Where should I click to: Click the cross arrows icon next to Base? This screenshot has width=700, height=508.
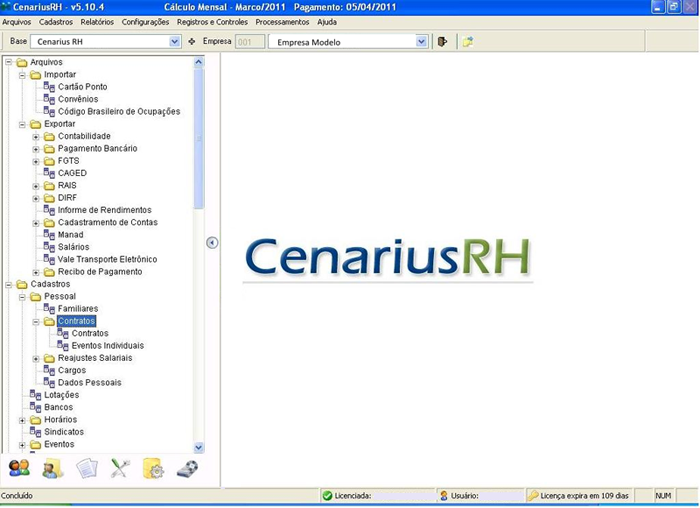coord(192,42)
